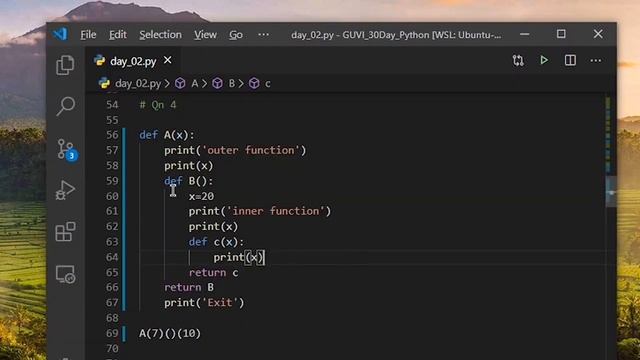Click the window title day_02.py - GUVI_30Day_Python
The width and height of the screenshot is (640, 360).
click(396, 35)
